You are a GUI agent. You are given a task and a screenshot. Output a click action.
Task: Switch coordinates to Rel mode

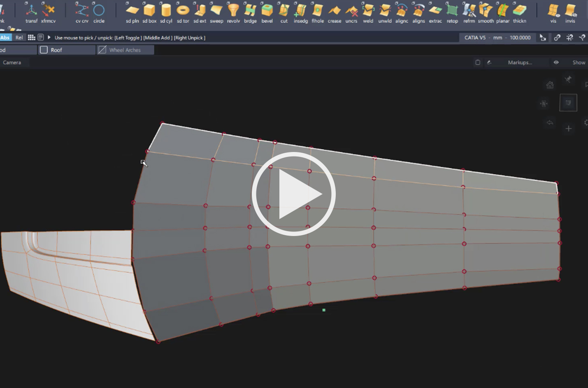19,37
